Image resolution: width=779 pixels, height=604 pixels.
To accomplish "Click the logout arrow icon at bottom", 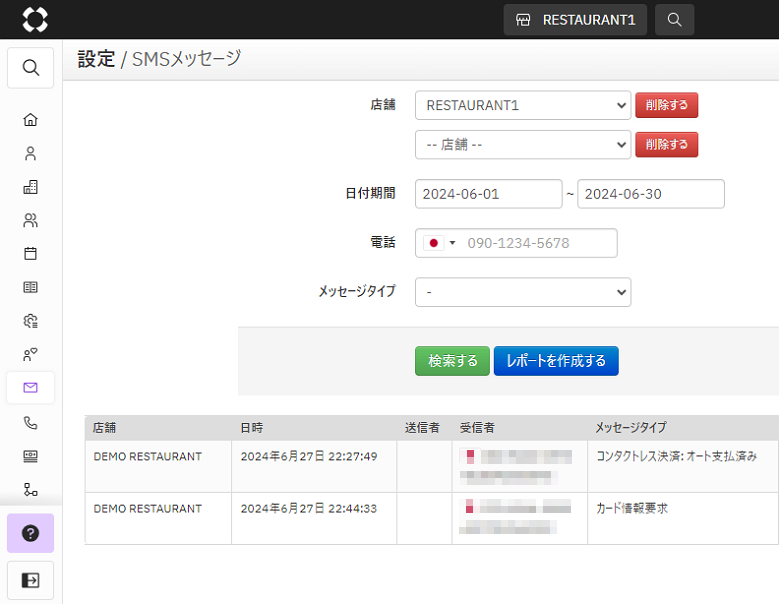I will point(30,580).
